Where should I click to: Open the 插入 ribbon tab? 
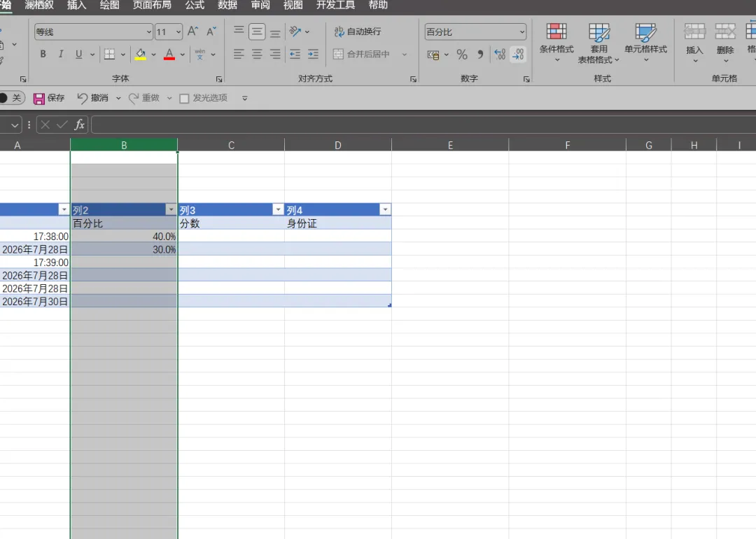77,6
